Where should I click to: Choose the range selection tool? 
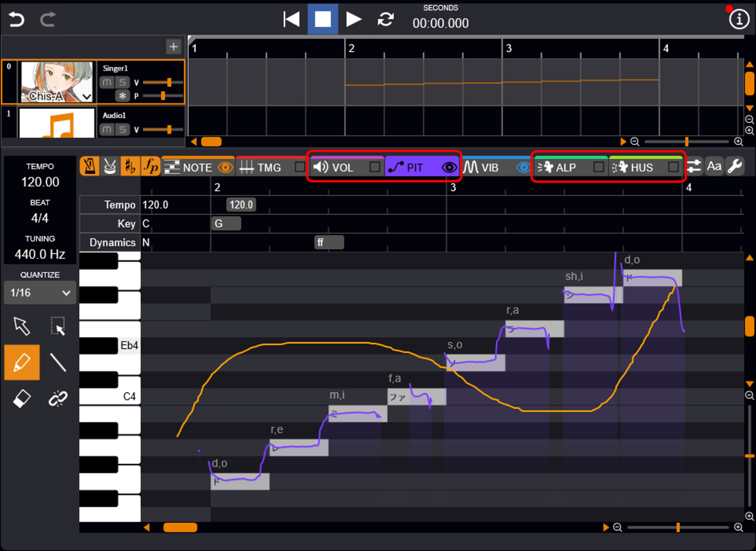(x=58, y=326)
